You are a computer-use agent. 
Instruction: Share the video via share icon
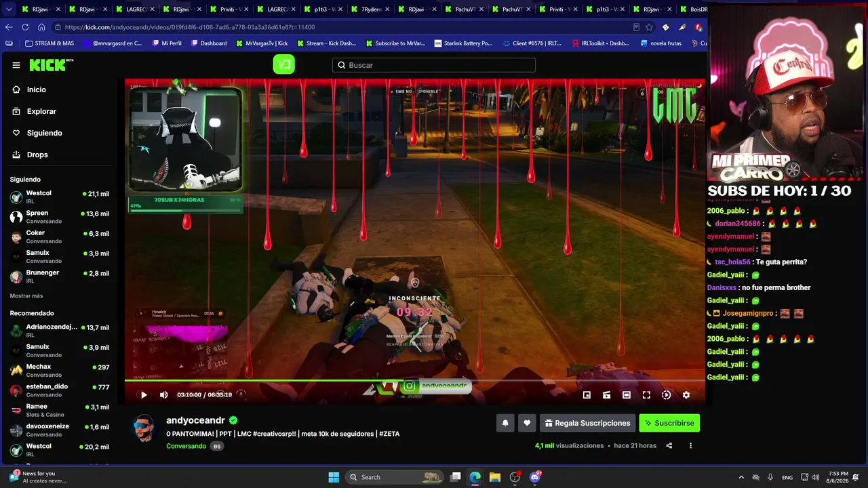coord(669,446)
